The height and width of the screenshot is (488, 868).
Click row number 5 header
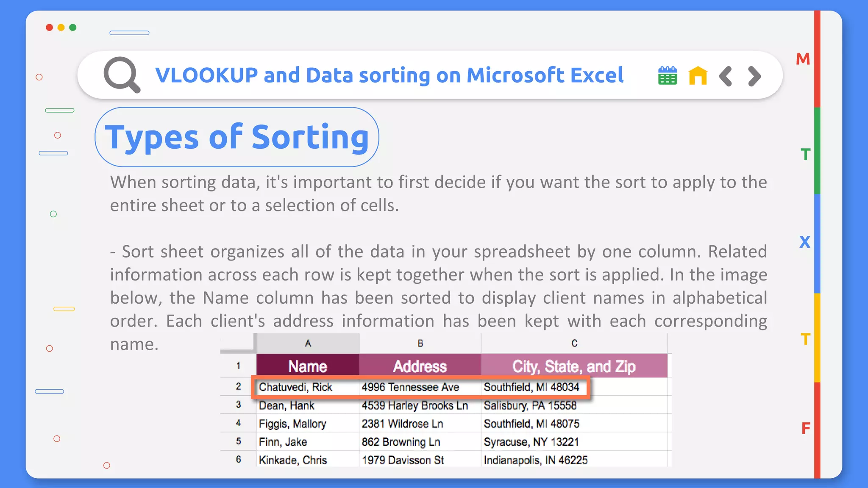(x=238, y=441)
